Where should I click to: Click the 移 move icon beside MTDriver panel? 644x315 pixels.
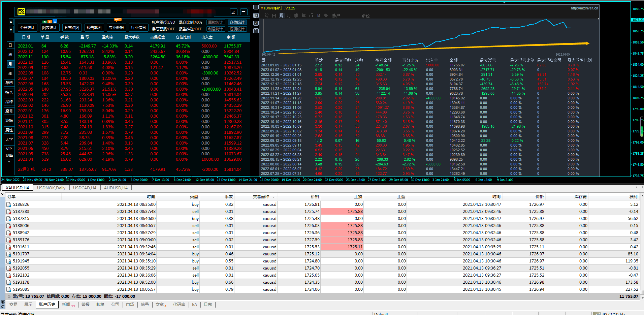click(256, 15)
